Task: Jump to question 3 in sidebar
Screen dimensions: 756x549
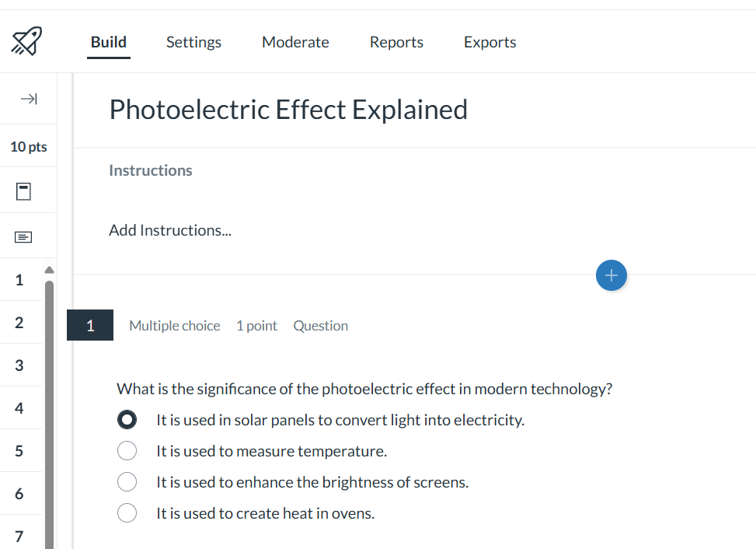Action: [19, 365]
